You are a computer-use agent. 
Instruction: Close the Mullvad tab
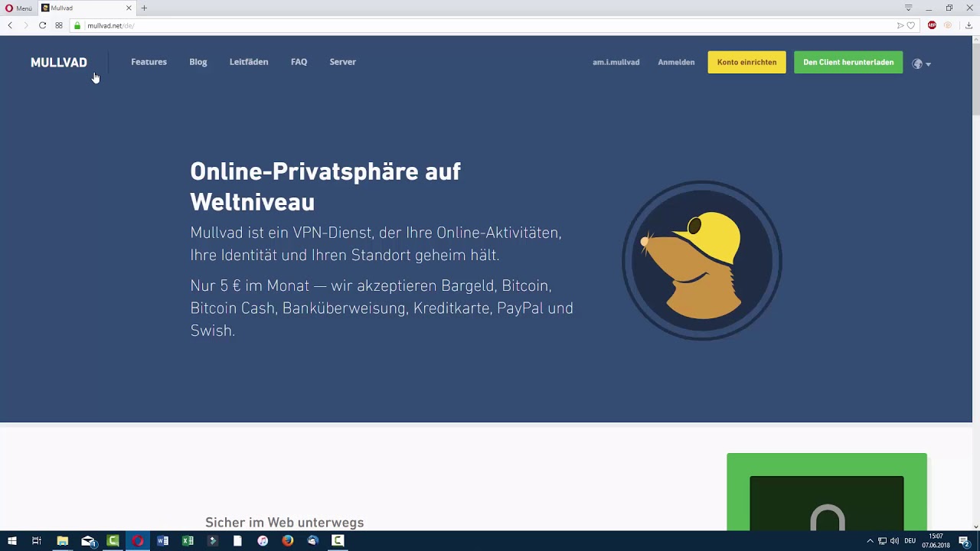click(x=129, y=8)
